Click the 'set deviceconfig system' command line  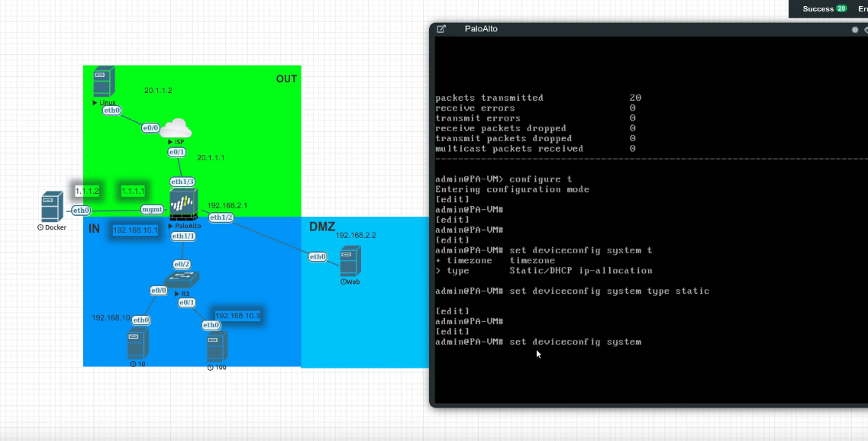point(538,342)
